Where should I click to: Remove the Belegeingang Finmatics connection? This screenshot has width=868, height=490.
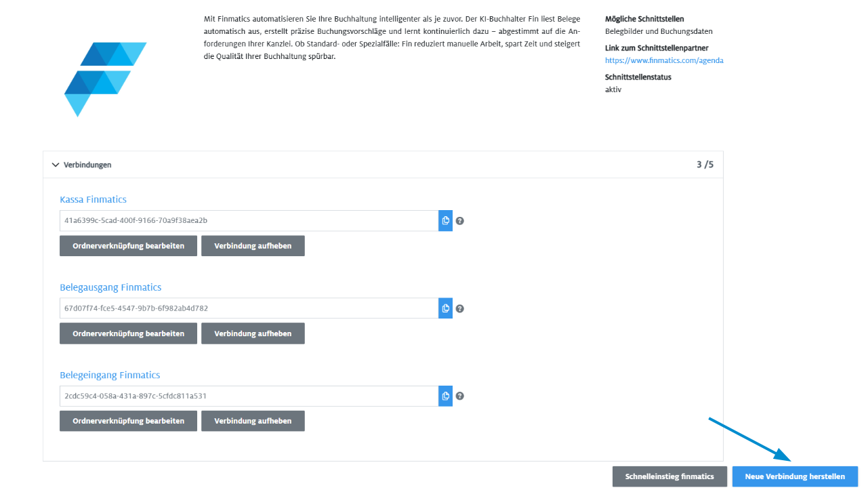(253, 421)
